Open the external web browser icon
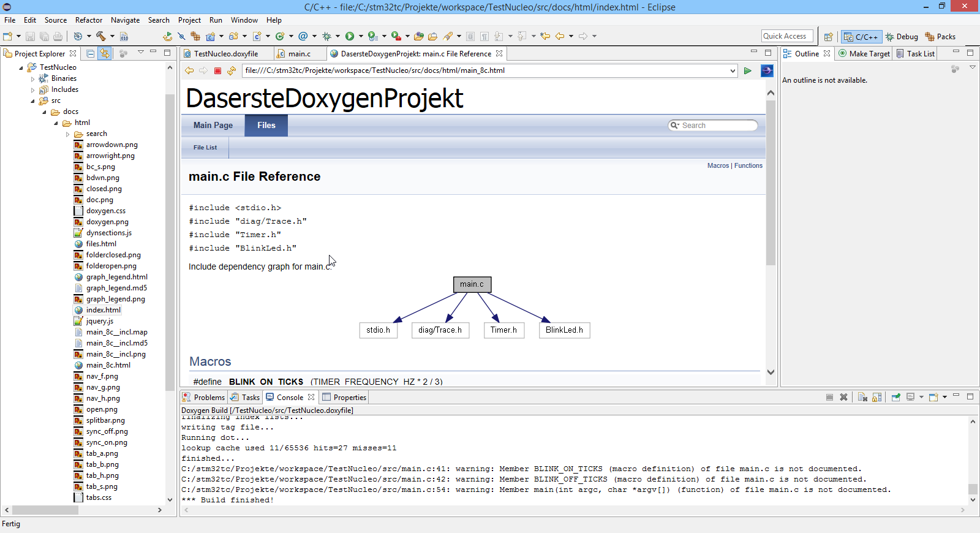 point(767,70)
